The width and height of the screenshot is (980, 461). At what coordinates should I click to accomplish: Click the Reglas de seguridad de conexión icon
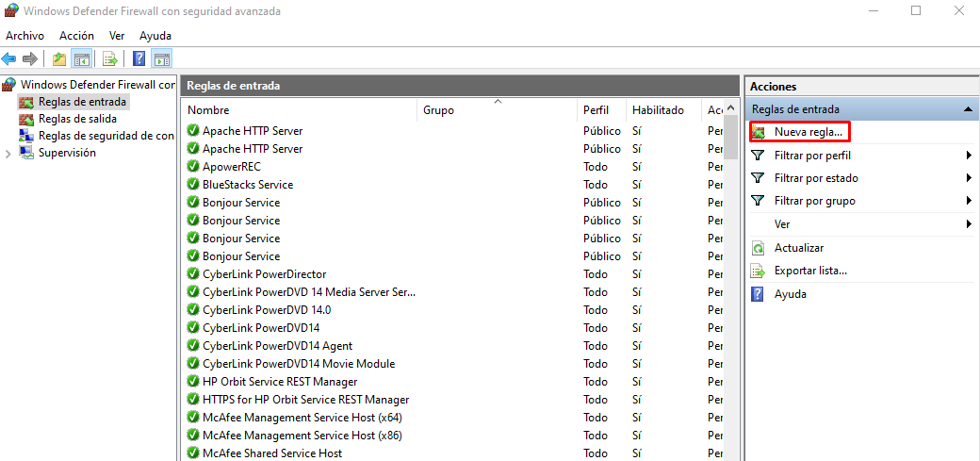[x=26, y=136]
